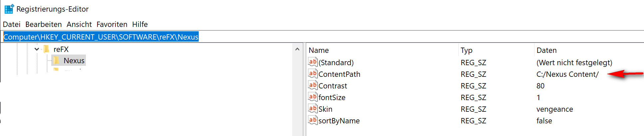
Task: Open the Bearbeiten menu
Action: [x=44, y=24]
